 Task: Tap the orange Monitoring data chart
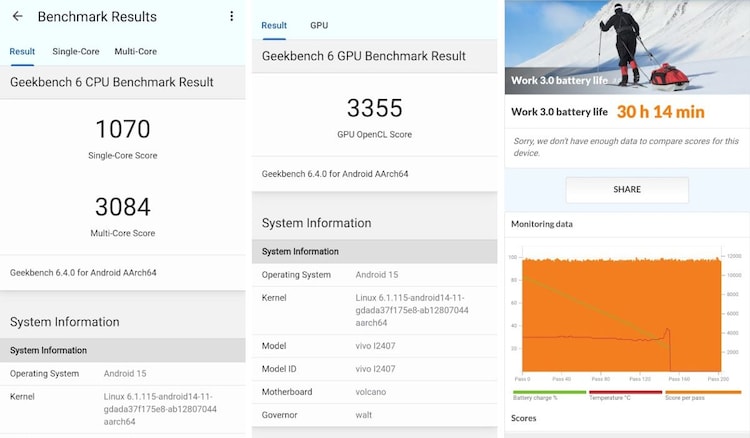[621, 313]
